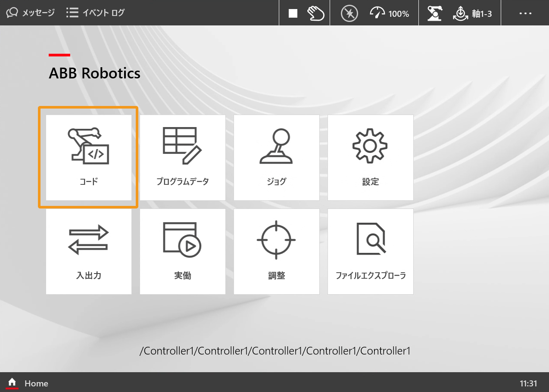Click the 11:31 clock
Viewport: 549px width, 392px height.
coord(528,383)
